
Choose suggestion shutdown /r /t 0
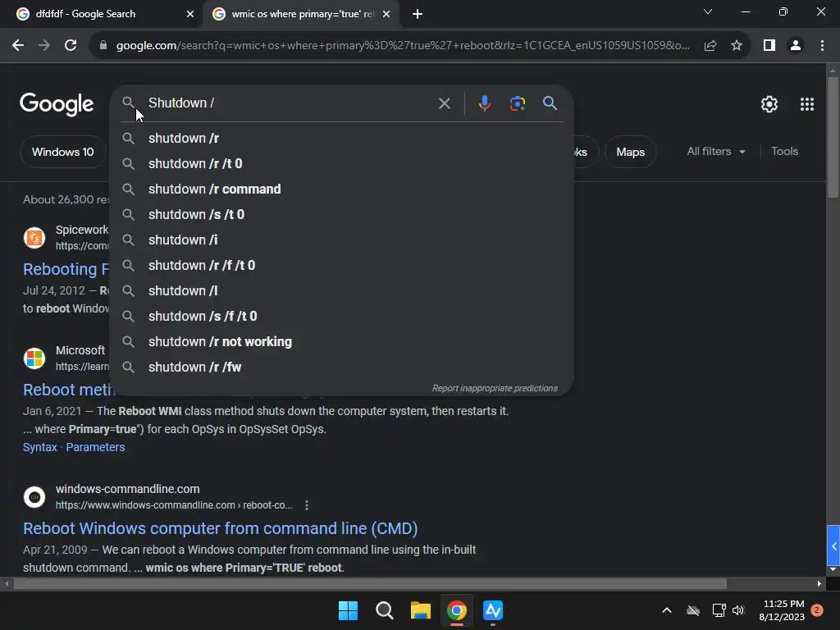point(342,163)
